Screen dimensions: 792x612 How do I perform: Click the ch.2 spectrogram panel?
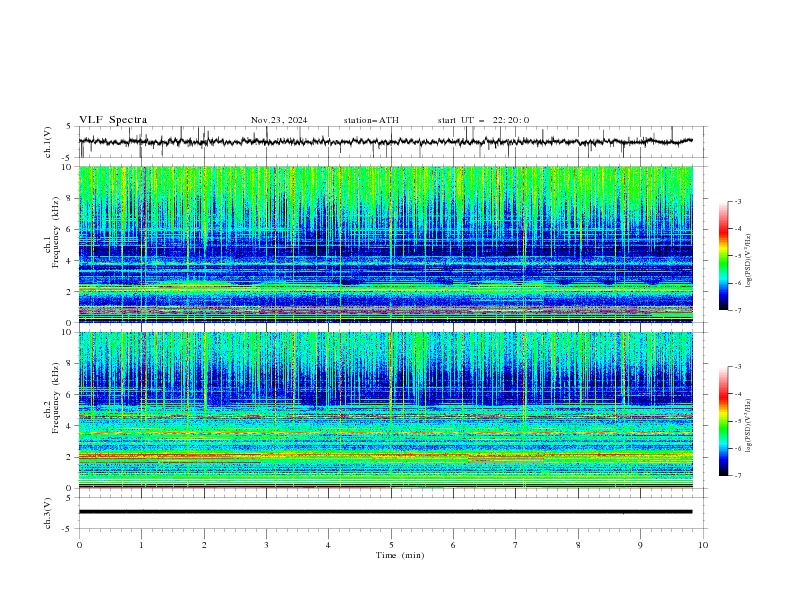coord(385,410)
